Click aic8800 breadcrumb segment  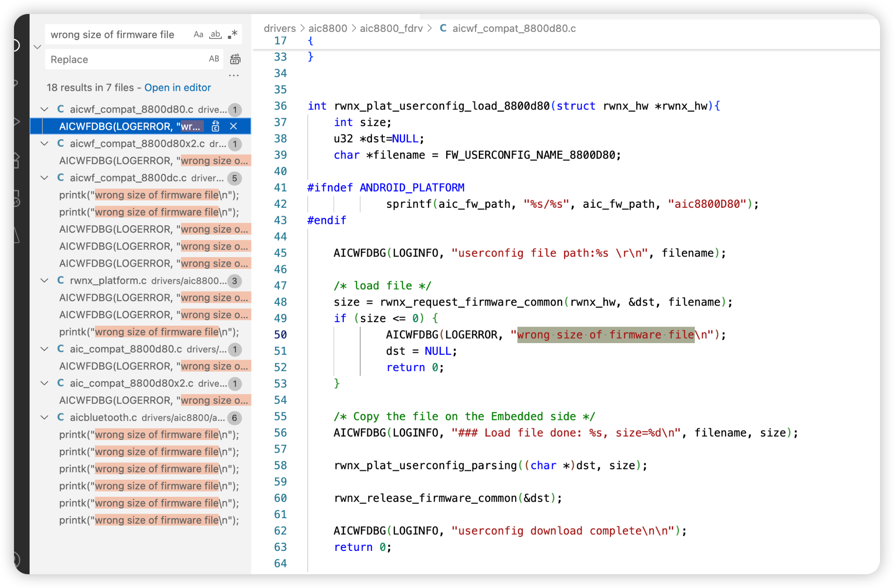coord(328,28)
